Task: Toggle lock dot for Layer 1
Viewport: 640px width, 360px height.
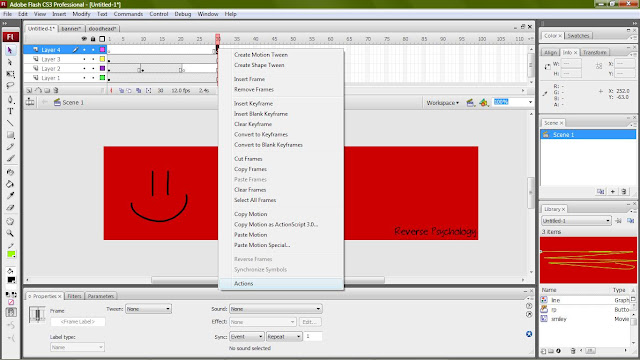Action: point(93,78)
